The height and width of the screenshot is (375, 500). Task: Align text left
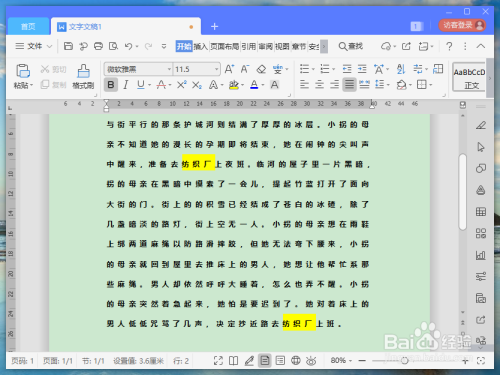[x=304, y=85]
